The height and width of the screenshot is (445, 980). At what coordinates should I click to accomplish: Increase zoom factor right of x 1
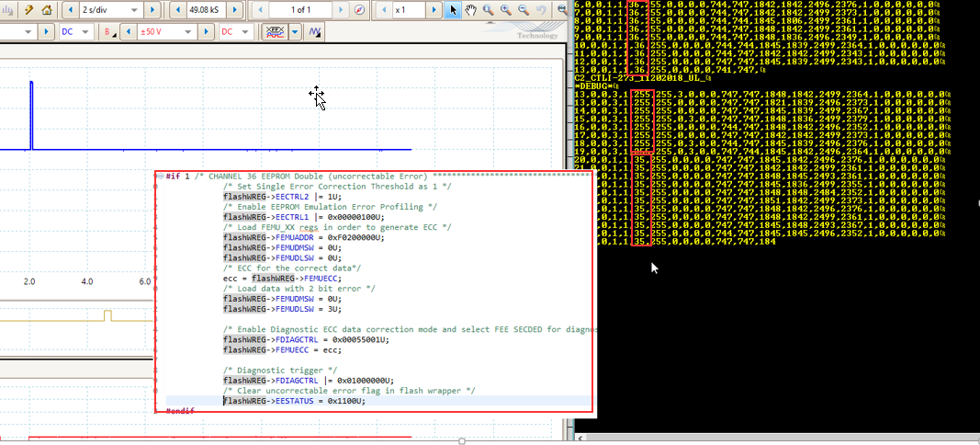coord(435,9)
